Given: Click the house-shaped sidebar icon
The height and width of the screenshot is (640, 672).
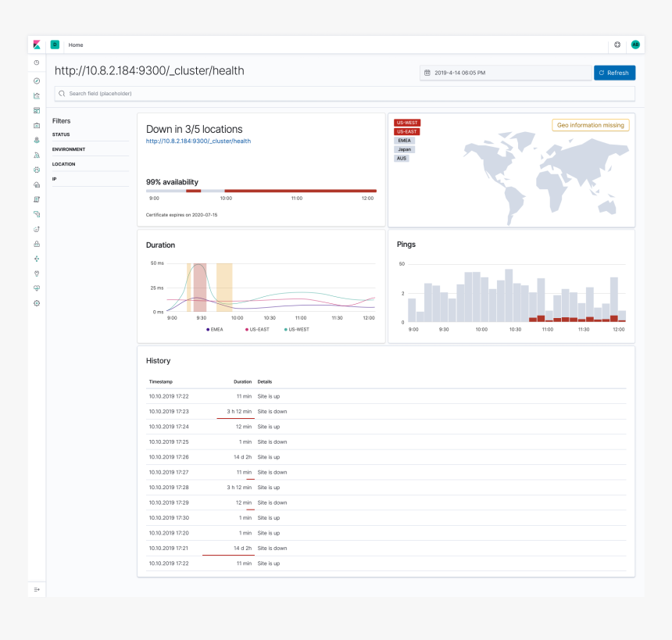Looking at the screenshot, I should 37,184.
